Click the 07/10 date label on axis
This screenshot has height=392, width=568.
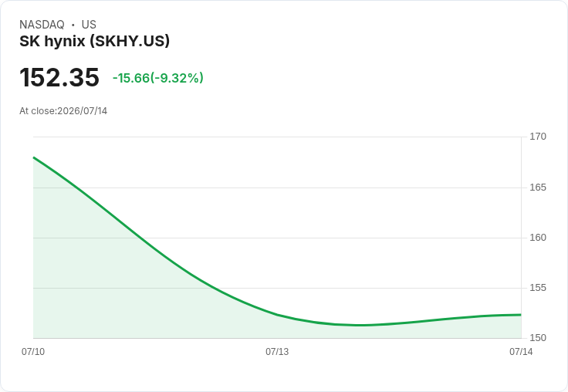33,352
